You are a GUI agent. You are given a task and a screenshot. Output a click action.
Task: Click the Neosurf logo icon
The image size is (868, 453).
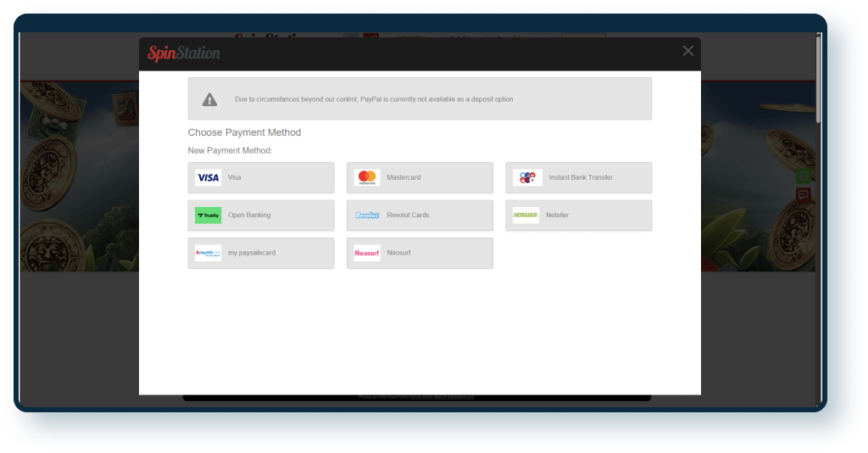tap(367, 253)
